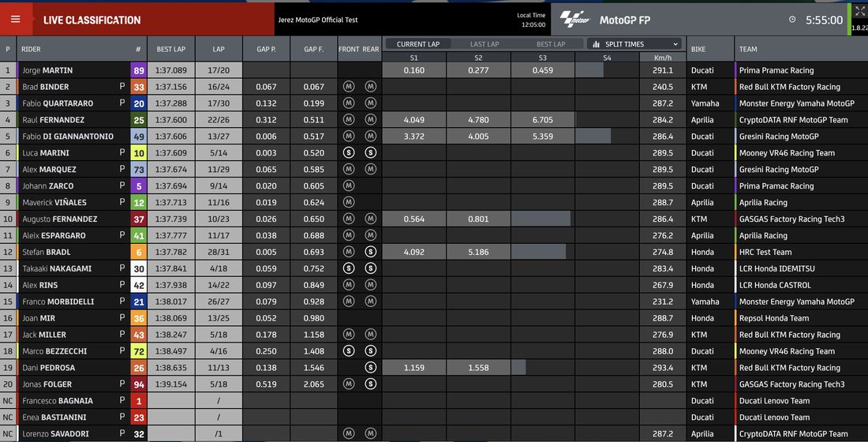This screenshot has width=868, height=442.
Task: Select rider Joan MIR
Action: point(38,318)
